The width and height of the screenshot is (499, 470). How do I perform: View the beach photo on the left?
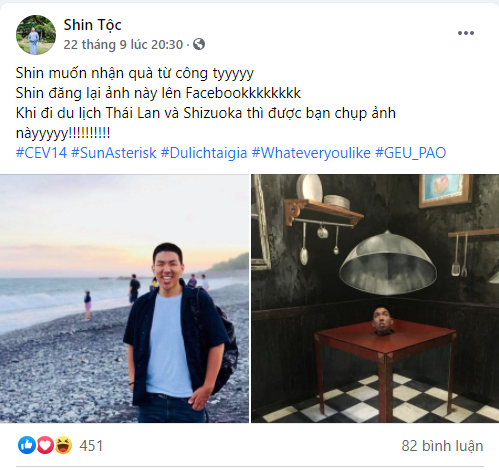tap(124, 298)
